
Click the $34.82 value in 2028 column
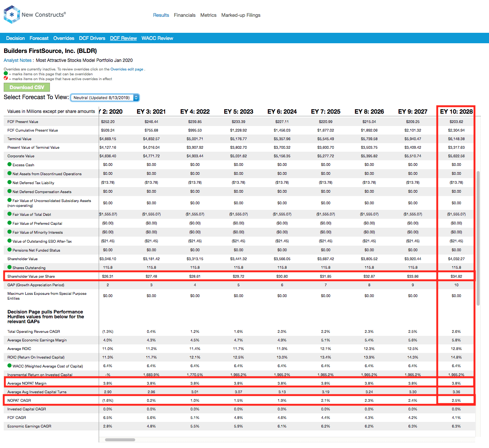point(456,276)
